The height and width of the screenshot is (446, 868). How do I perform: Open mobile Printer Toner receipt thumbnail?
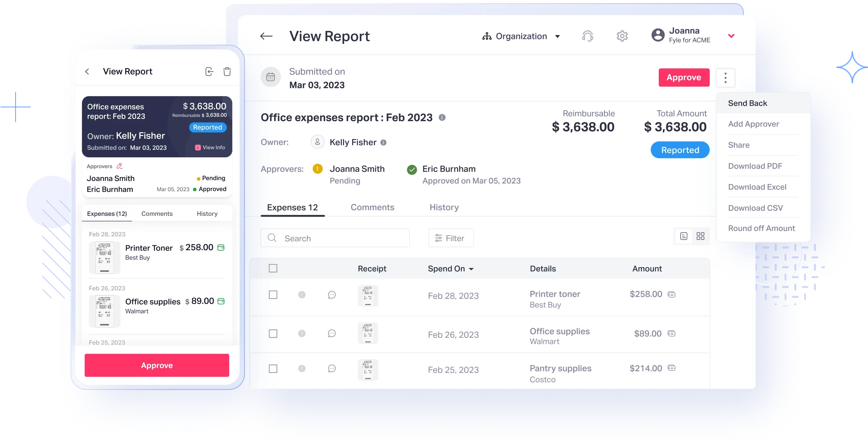[104, 258]
